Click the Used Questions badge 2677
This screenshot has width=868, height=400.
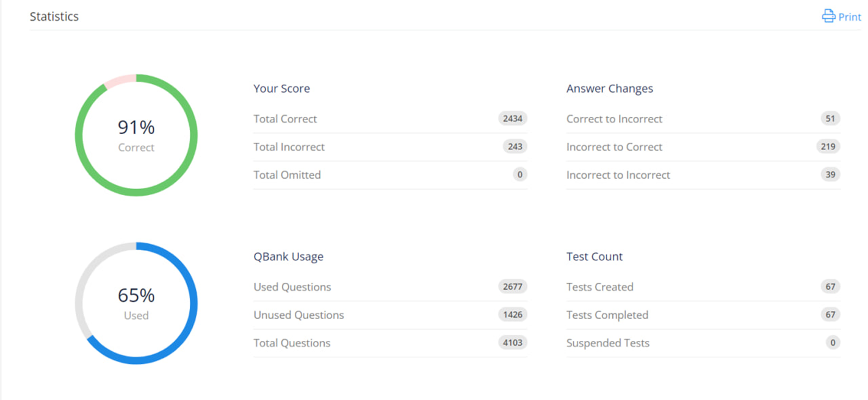point(512,287)
